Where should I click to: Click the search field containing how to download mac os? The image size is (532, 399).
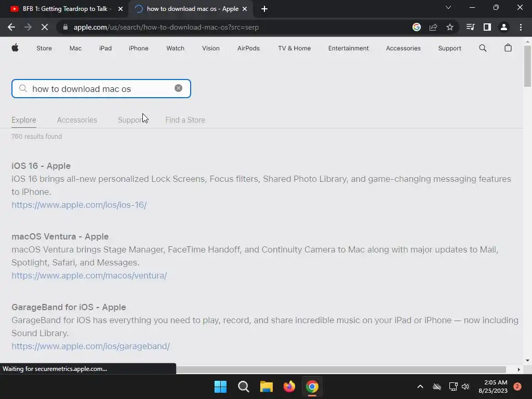(101, 88)
